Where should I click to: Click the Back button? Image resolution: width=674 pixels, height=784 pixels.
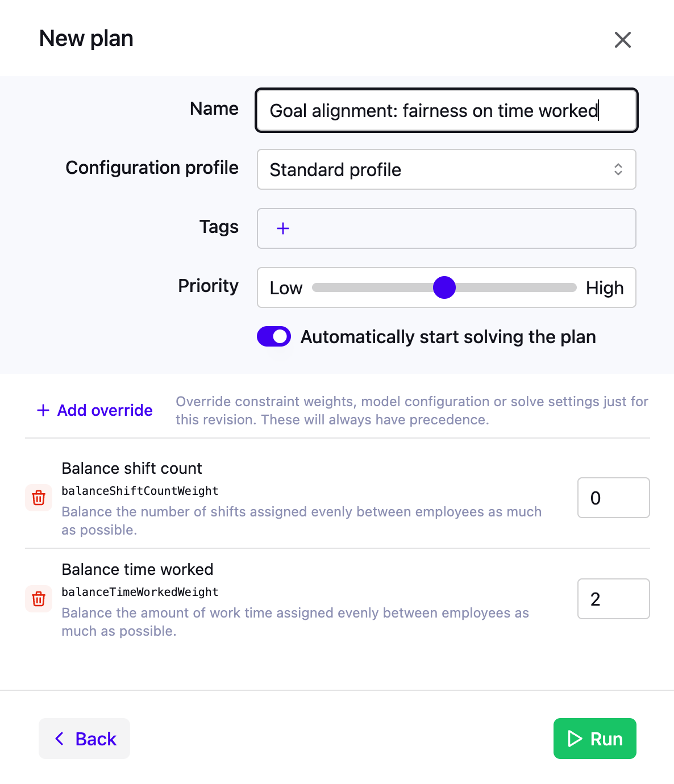tap(84, 739)
